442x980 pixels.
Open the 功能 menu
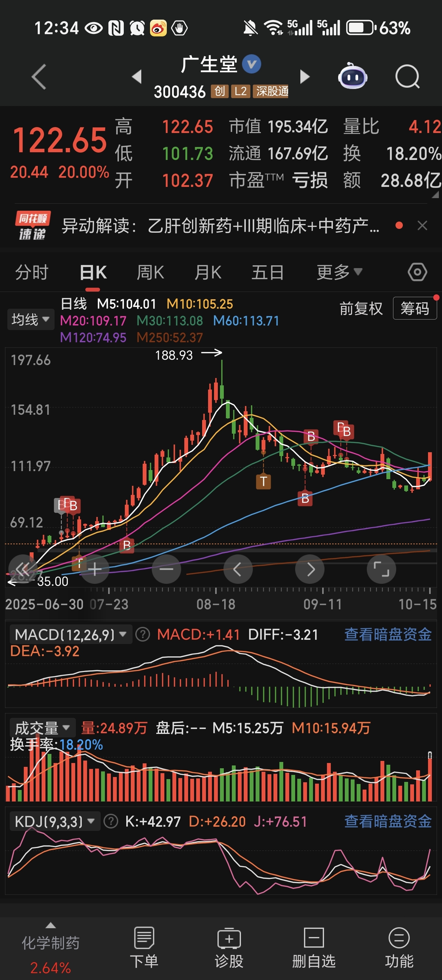399,948
